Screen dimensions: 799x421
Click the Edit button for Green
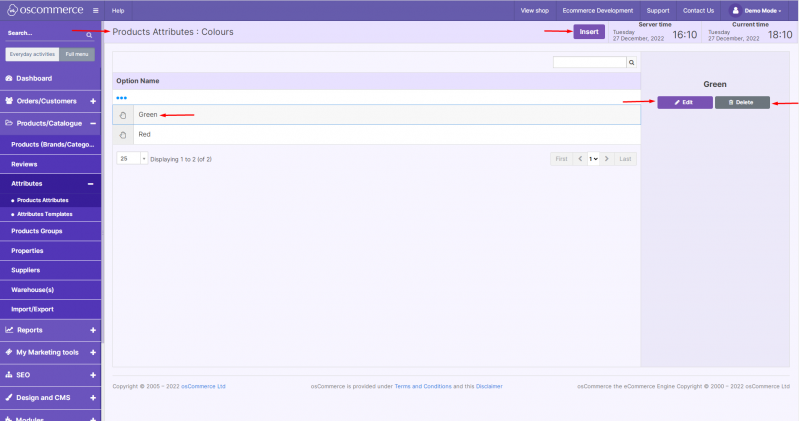(685, 103)
